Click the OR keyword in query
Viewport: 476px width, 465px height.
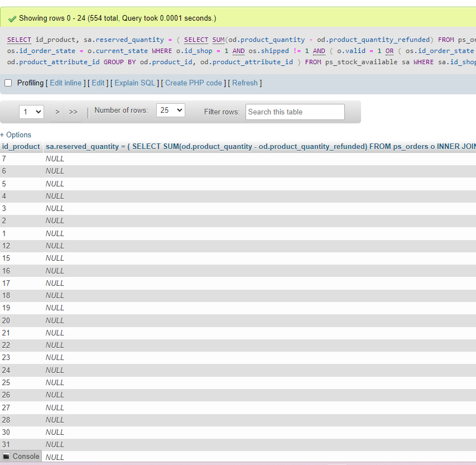click(390, 51)
